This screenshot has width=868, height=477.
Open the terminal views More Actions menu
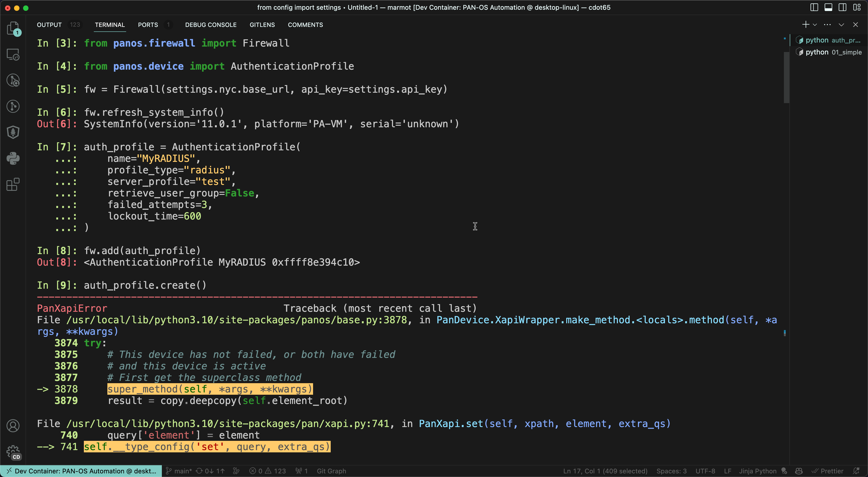(x=828, y=24)
